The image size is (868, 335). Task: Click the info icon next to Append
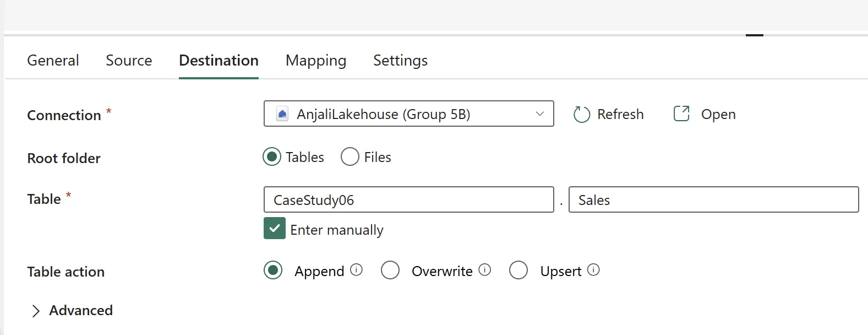point(357,270)
